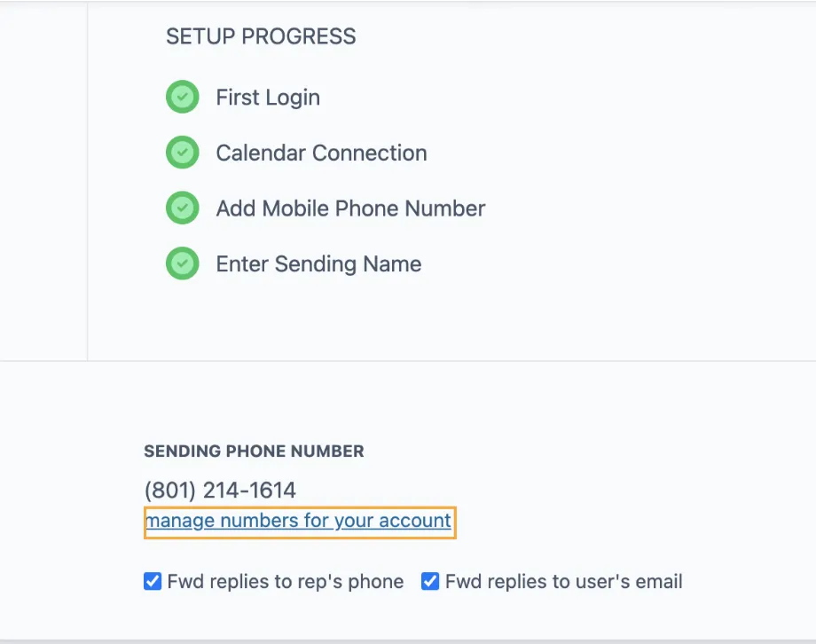
Task: Click the "Enter Sending Name" step text
Action: 318,263
